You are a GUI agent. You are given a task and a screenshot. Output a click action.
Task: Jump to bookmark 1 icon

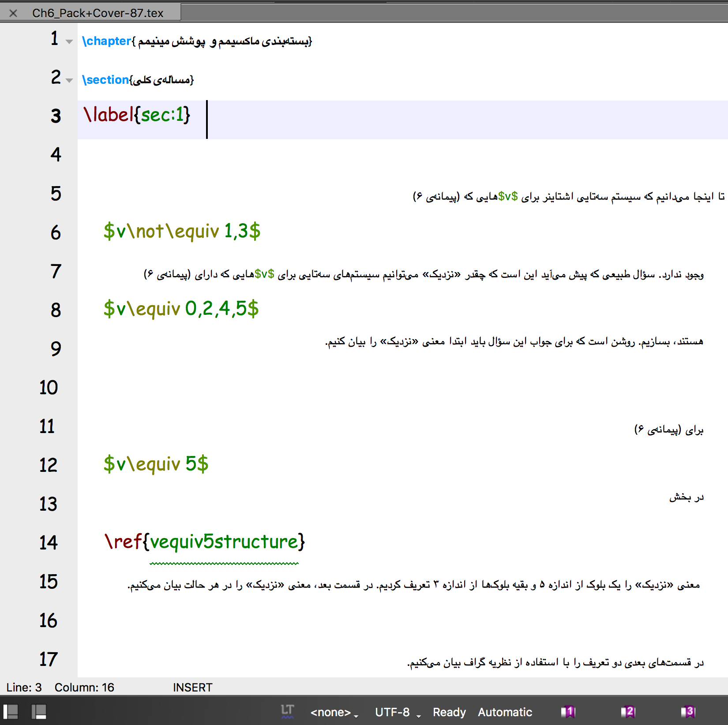pyautogui.click(x=568, y=711)
